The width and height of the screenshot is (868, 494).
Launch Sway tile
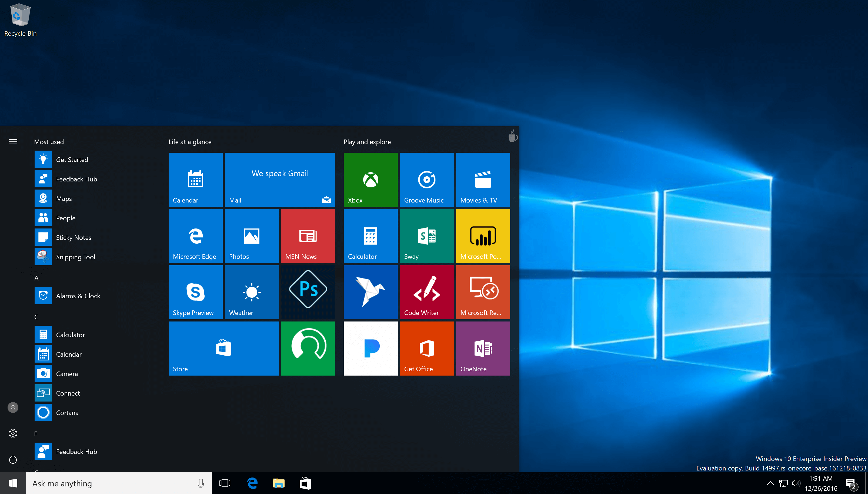click(x=426, y=236)
